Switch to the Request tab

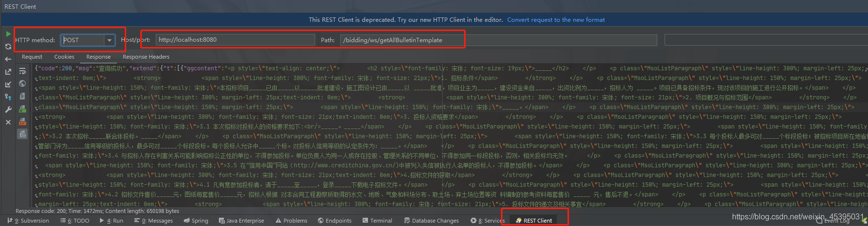(32, 57)
